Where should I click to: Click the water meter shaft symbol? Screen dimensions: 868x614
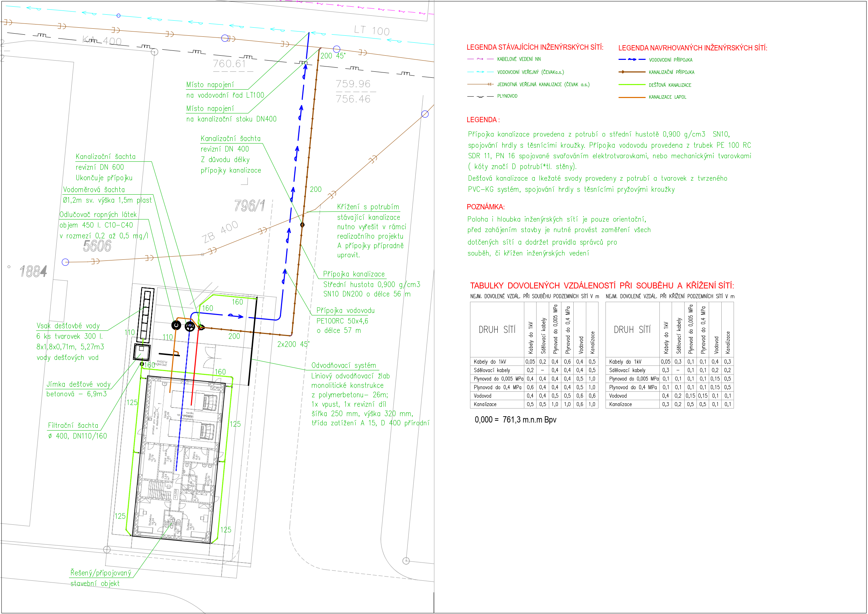point(190,326)
